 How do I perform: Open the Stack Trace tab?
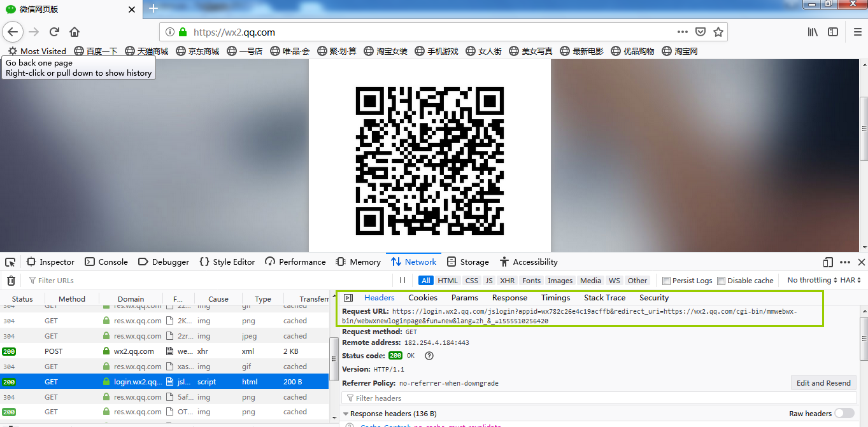pyautogui.click(x=605, y=298)
